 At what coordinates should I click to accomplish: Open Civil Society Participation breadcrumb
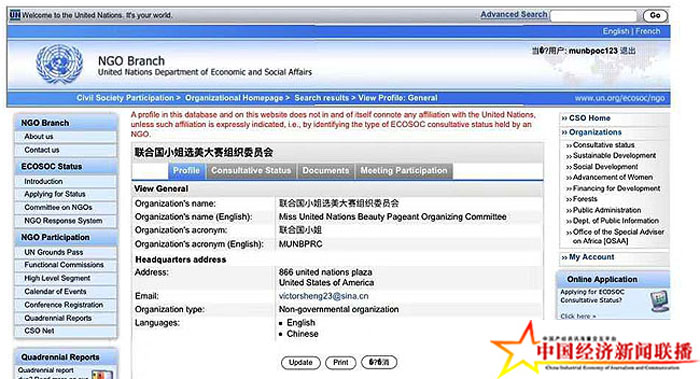coord(125,98)
